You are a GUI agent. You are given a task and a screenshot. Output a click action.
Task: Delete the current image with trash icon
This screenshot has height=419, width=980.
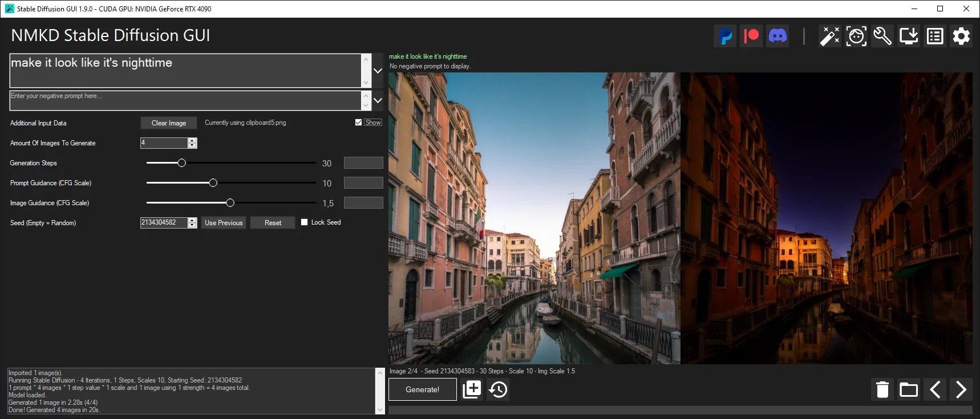(x=882, y=389)
